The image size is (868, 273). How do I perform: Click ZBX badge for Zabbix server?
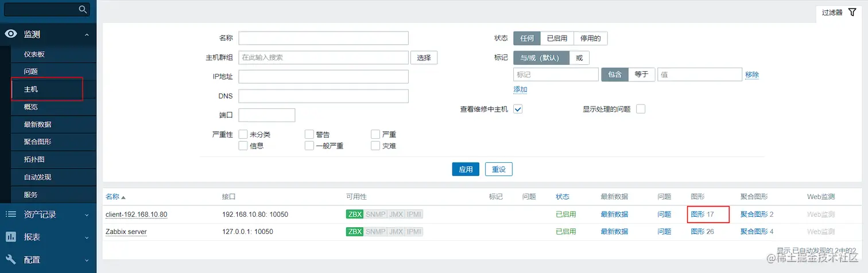pos(355,232)
